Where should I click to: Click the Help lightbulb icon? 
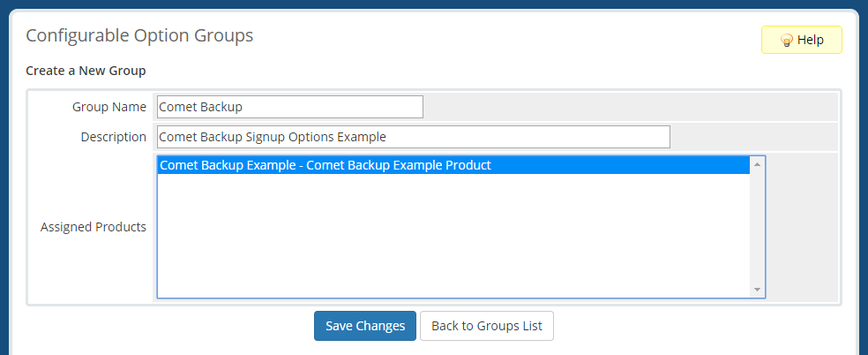(786, 40)
